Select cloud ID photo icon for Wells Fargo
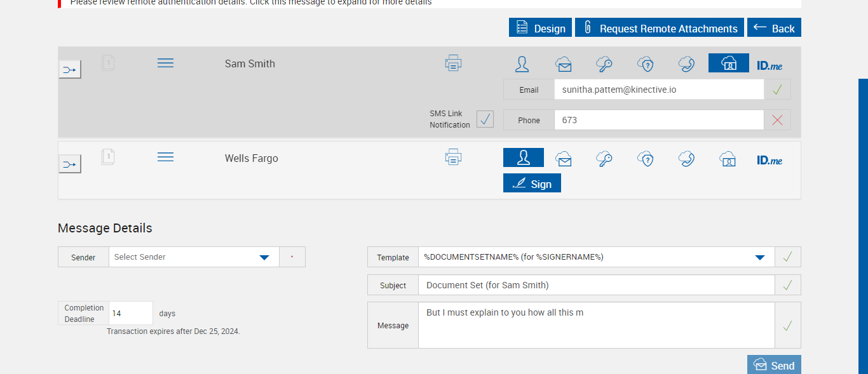Screen dimensions: 868x374 (728, 158)
